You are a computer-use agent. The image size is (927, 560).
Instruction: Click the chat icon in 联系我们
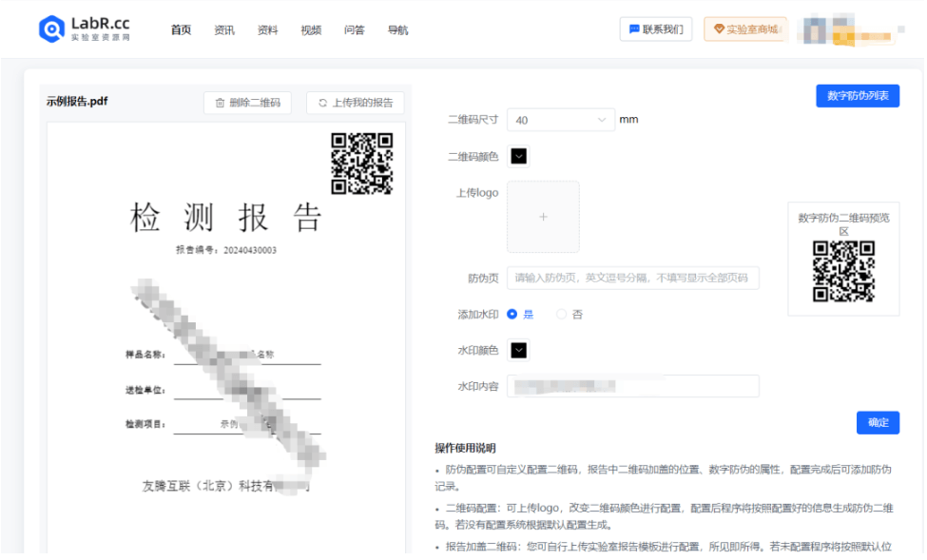point(634,29)
